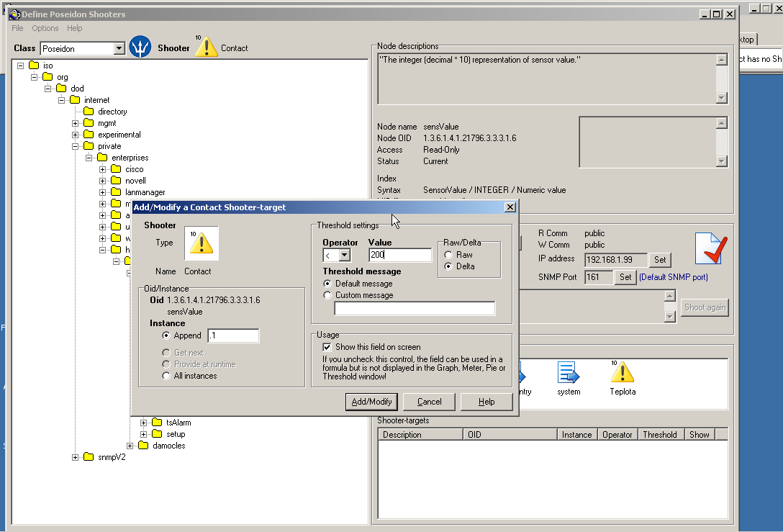Select the system shooter icon
Image resolution: width=783 pixels, height=532 pixels.
(x=569, y=373)
